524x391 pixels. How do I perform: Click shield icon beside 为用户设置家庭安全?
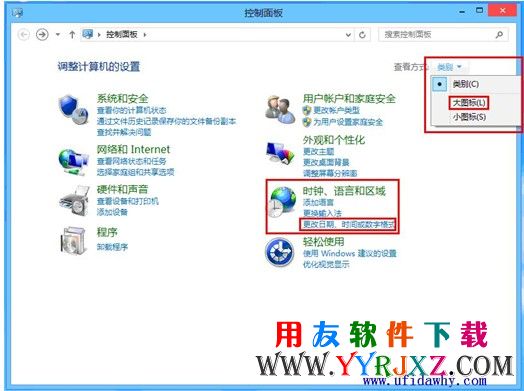(x=306, y=122)
